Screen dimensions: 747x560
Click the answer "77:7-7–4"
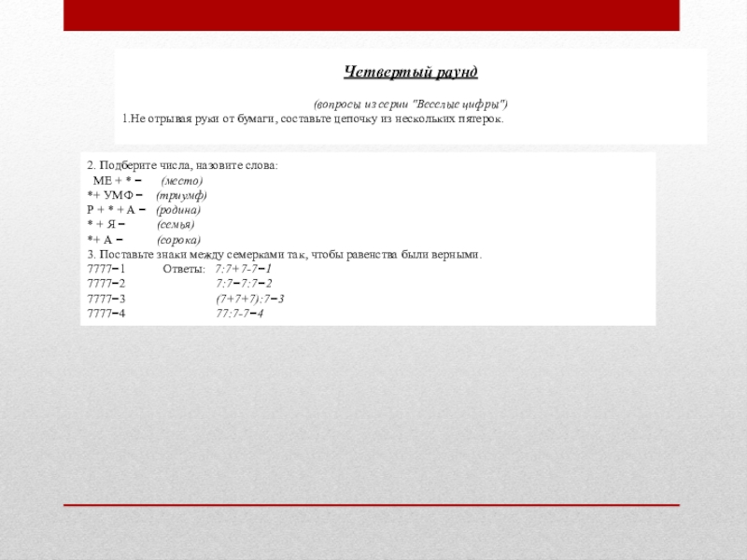pos(240,314)
